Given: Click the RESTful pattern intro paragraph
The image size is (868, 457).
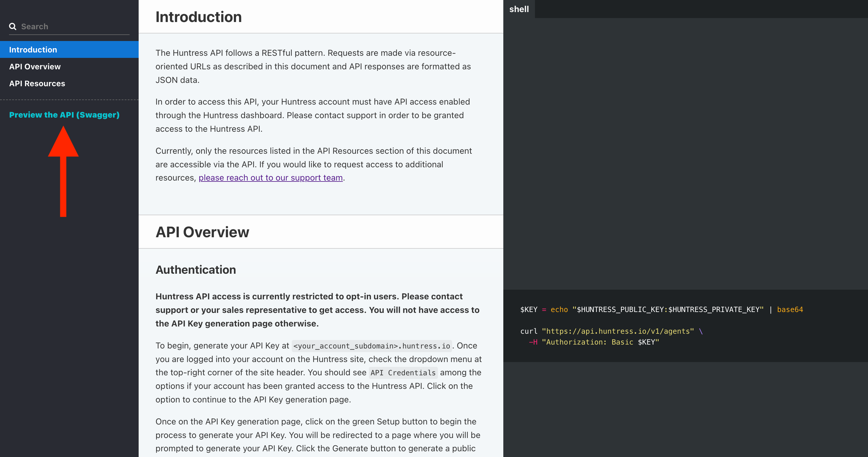Looking at the screenshot, I should [x=313, y=66].
